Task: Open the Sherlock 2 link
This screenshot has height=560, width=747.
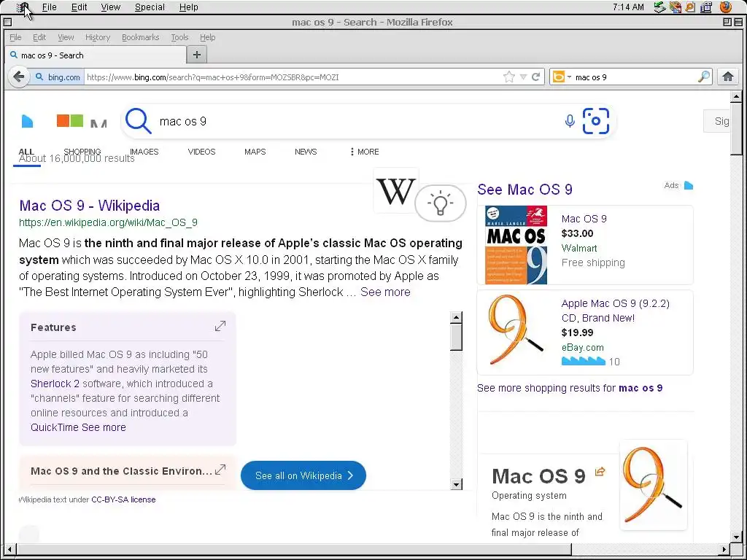Action: coord(55,384)
